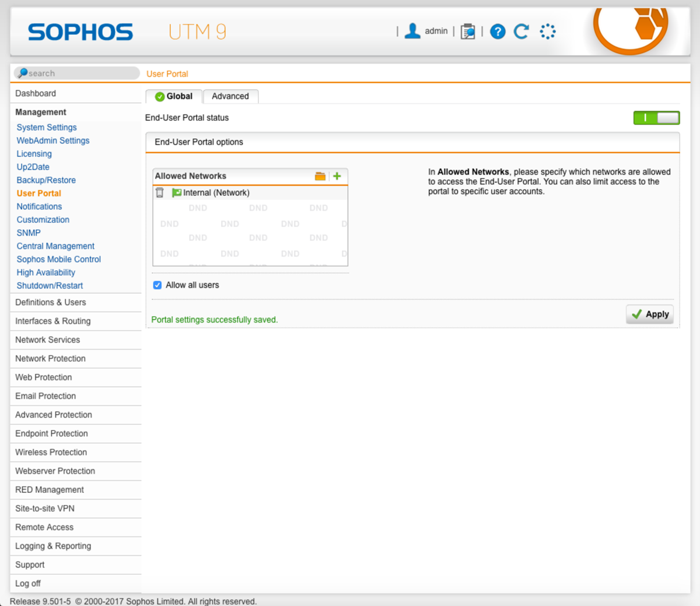Image resolution: width=700 pixels, height=606 pixels.
Task: Select Log off in the sidebar
Action: pos(76,583)
